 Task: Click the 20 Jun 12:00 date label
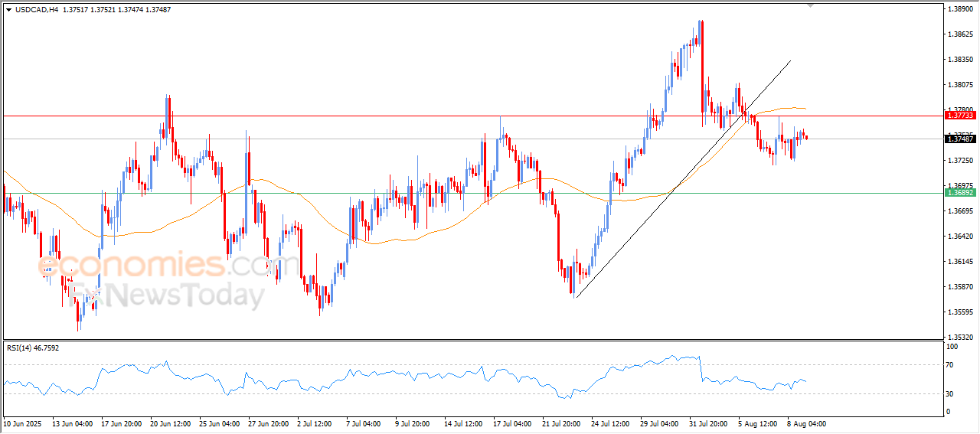pyautogui.click(x=171, y=423)
